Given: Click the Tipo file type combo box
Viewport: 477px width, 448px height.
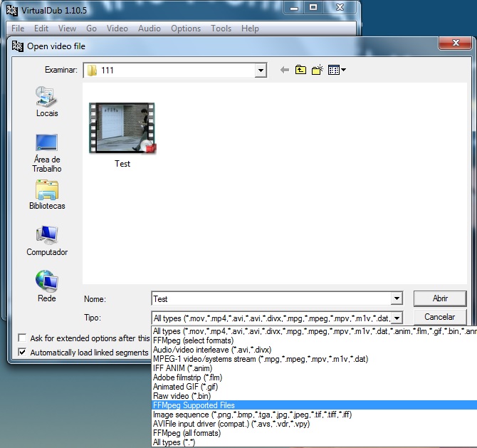Looking at the screenshot, I should (x=277, y=318).
